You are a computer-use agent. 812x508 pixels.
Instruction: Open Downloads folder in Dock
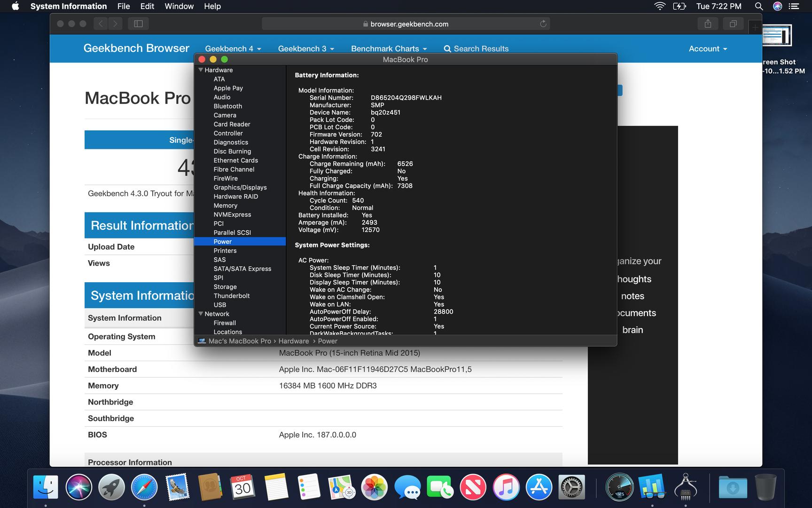click(x=733, y=487)
